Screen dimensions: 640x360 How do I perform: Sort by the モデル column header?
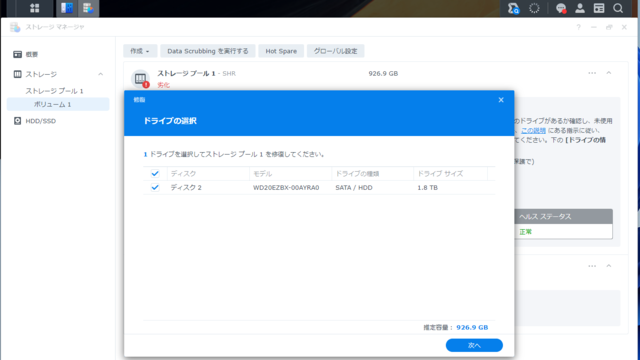pyautogui.click(x=291, y=173)
